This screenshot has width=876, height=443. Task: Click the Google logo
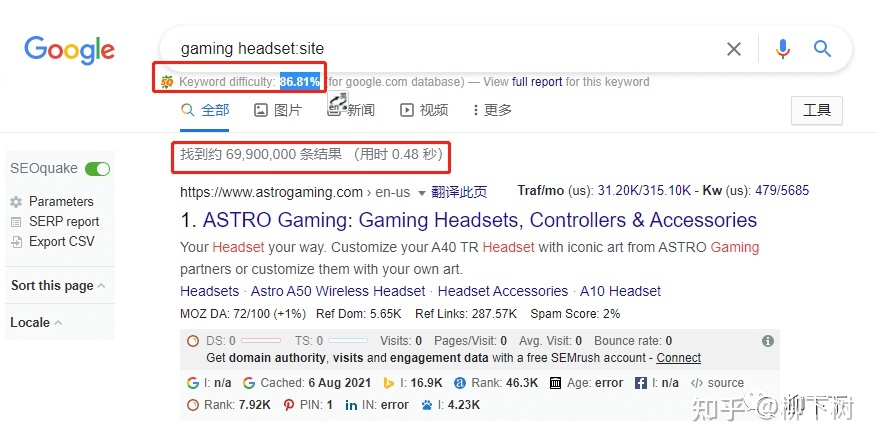pyautogui.click(x=70, y=49)
